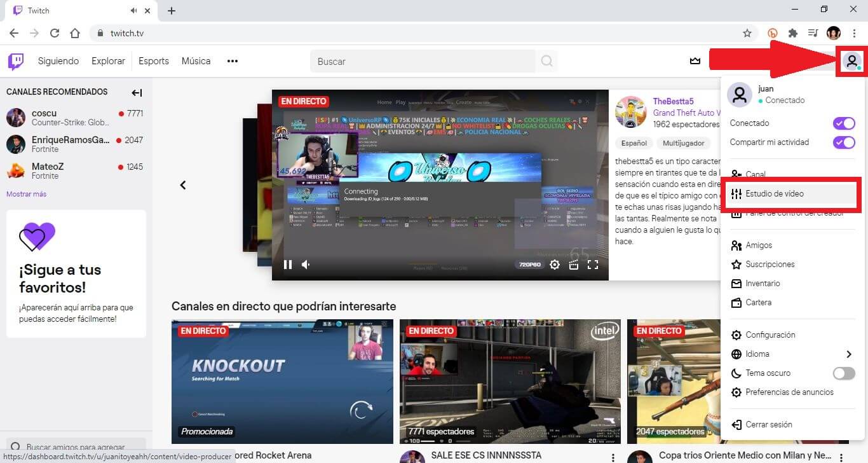Open Esports link in navbar
Screen dimensions: 868x463
point(154,61)
